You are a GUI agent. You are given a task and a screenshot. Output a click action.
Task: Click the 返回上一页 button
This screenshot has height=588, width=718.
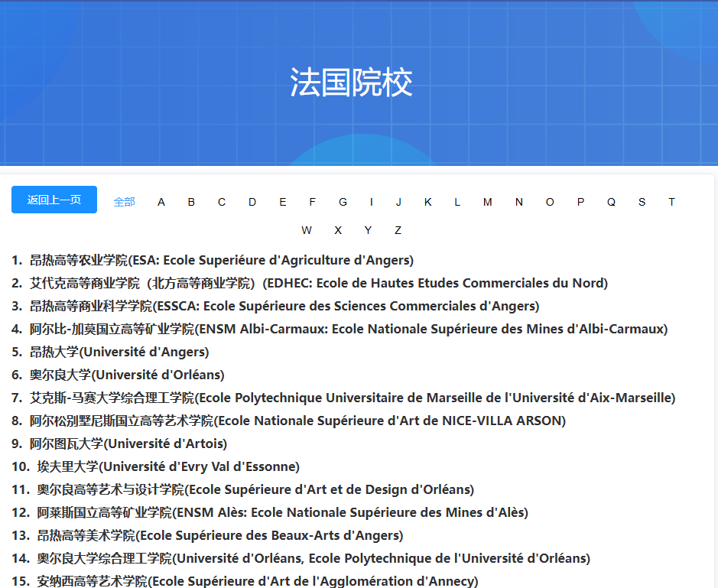point(54,200)
